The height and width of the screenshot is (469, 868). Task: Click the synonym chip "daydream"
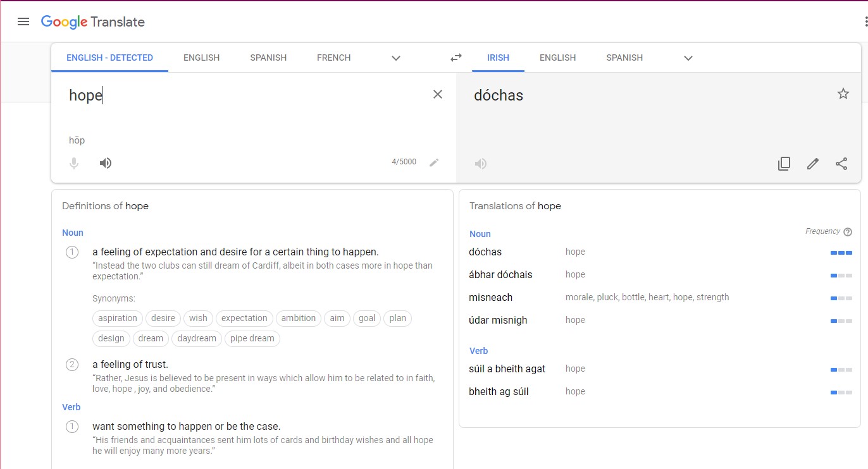pyautogui.click(x=197, y=339)
